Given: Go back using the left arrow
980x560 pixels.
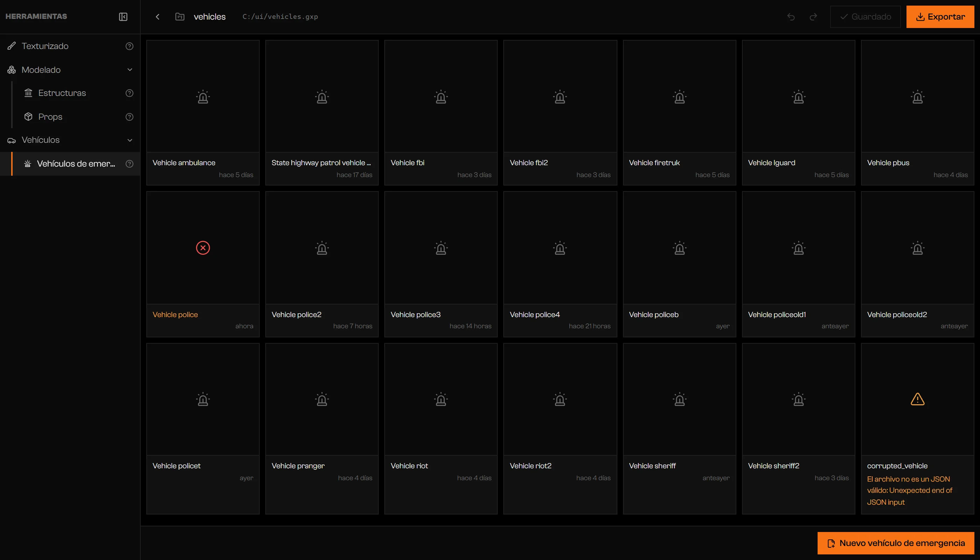Looking at the screenshot, I should [157, 16].
